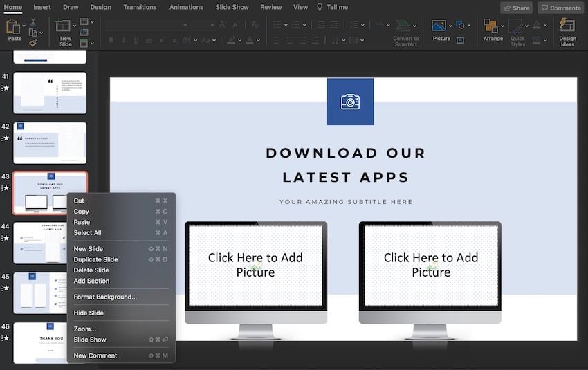Open the Arrange tool

point(490,26)
